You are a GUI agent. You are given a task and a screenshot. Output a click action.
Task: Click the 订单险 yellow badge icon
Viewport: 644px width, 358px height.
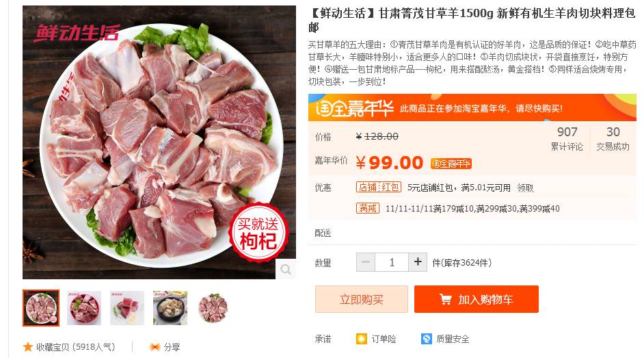coord(362,339)
